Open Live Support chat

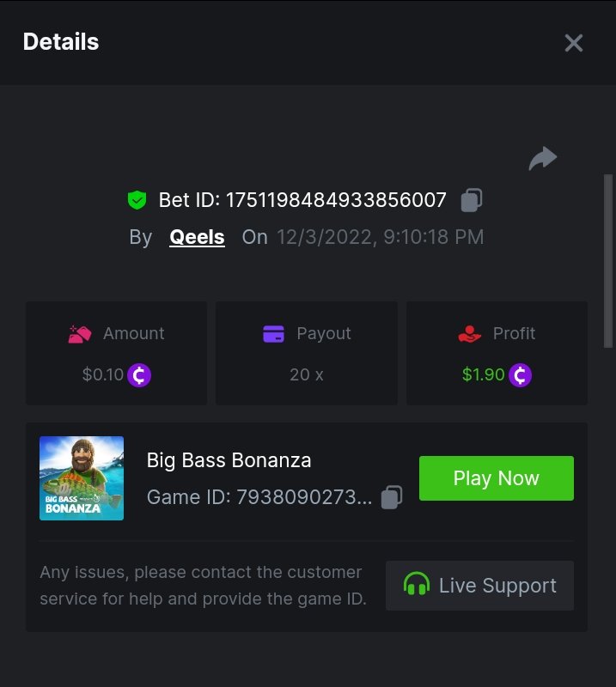479,586
